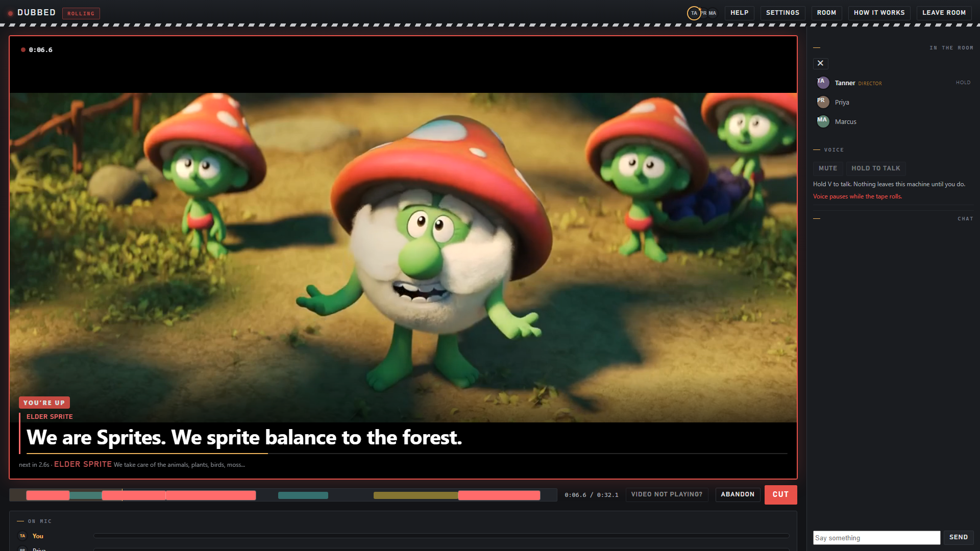Click Tanner's avatar in the room list
980x551 pixels.
coord(823,83)
